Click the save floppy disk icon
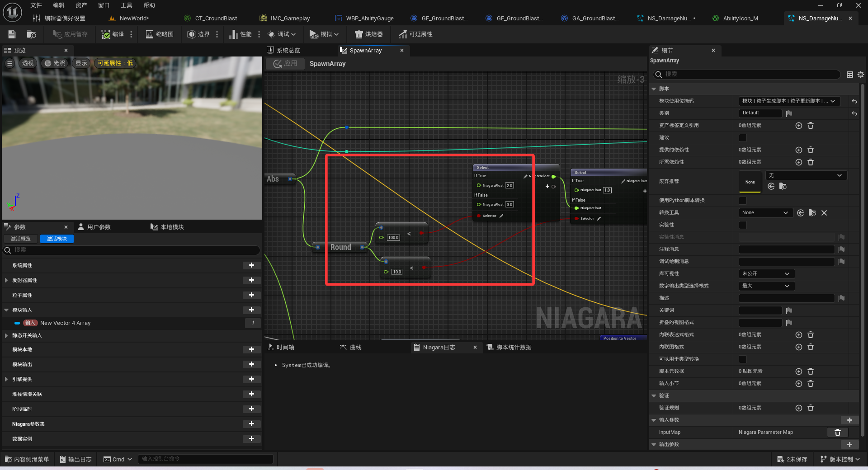868x470 pixels. (12, 34)
